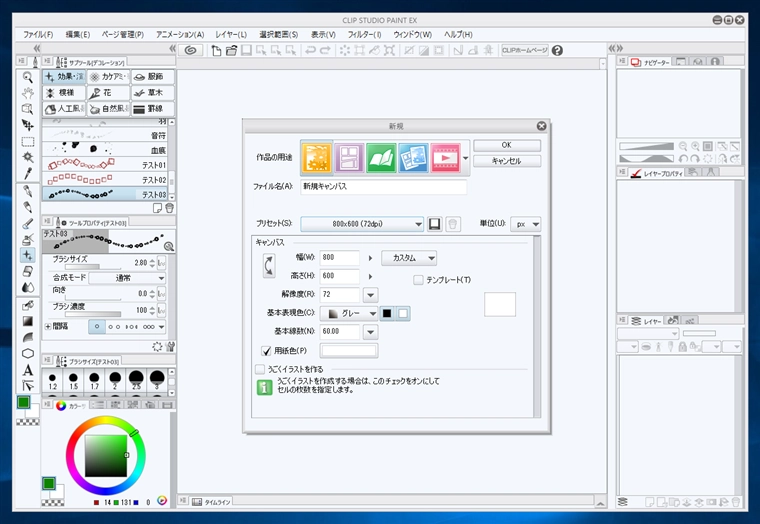This screenshot has width=760, height=524.
Task: Click the Open file toolbar icon
Action: coord(231,50)
